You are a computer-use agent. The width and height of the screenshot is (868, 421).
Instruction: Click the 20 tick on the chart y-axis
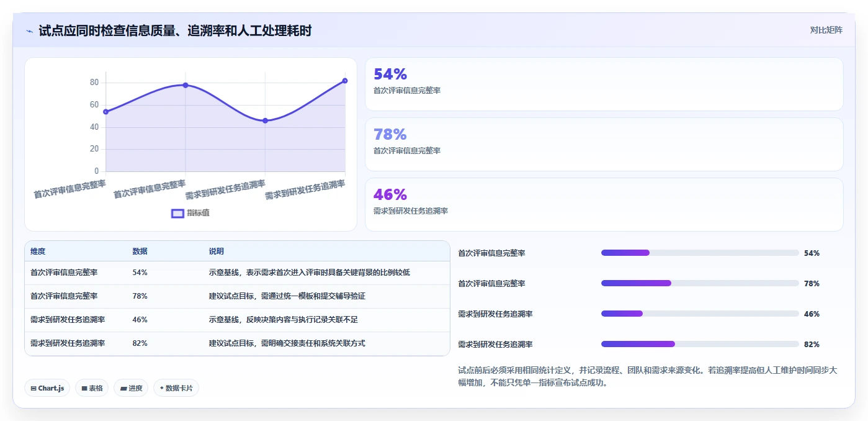pos(94,149)
